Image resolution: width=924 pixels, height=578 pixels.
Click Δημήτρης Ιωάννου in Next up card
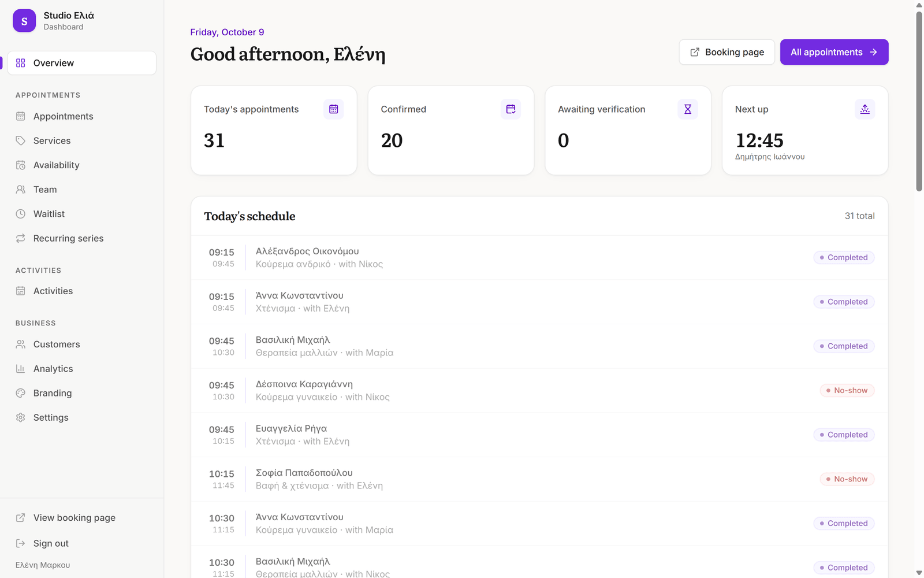tap(769, 157)
